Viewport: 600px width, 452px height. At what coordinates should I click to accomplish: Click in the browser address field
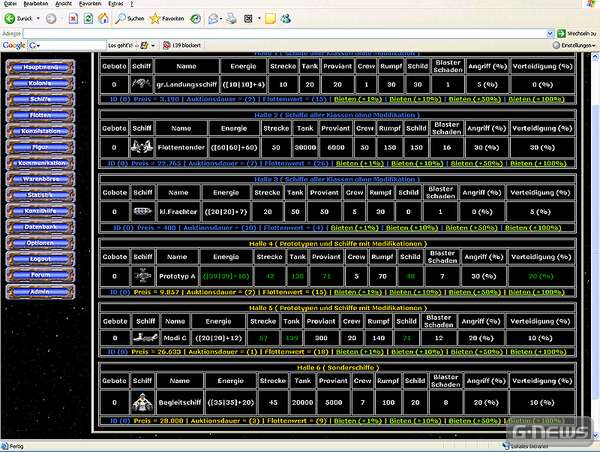(x=285, y=33)
